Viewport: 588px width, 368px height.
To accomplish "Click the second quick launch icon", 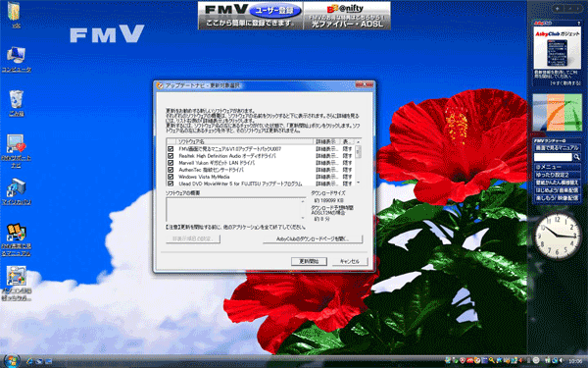I will coord(39,361).
